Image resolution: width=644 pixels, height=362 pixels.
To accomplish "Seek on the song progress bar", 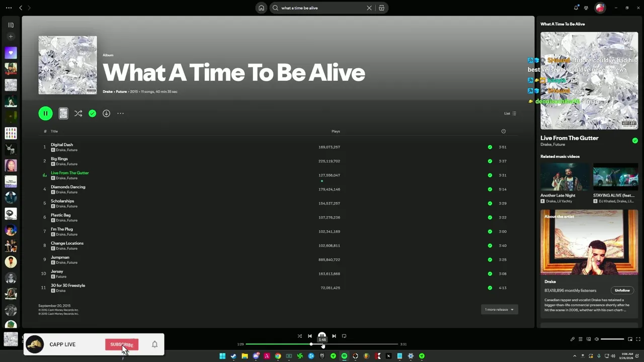I will (x=322, y=344).
